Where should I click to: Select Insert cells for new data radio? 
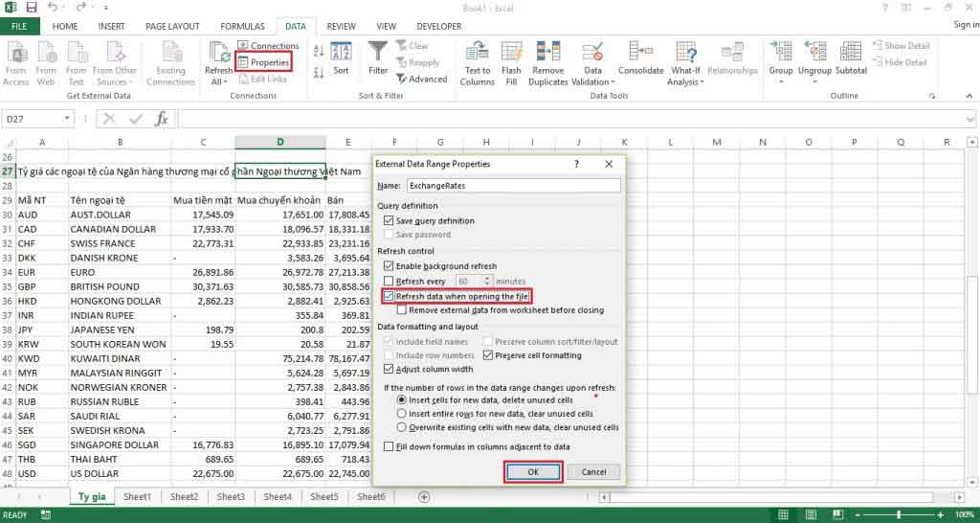pos(402,399)
